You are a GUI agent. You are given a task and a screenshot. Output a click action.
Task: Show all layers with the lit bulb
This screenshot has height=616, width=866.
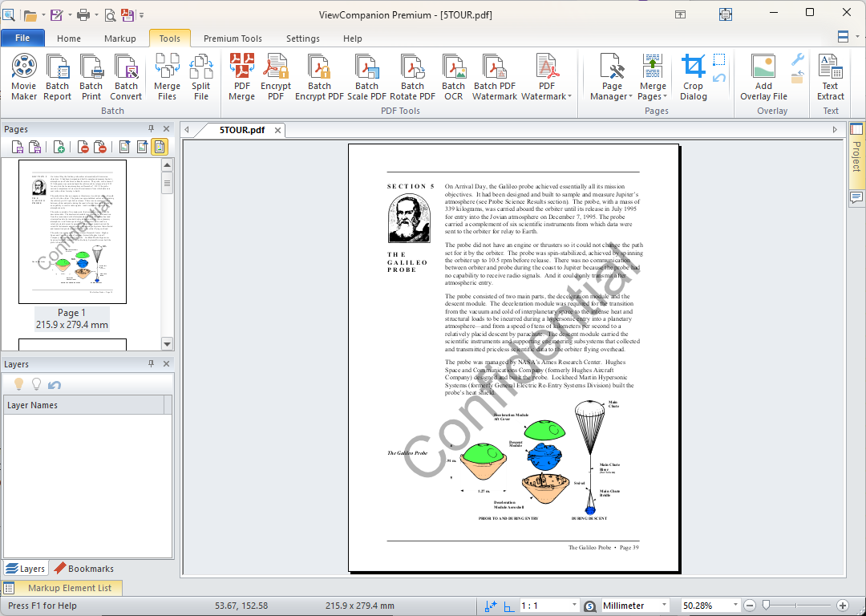pos(18,383)
